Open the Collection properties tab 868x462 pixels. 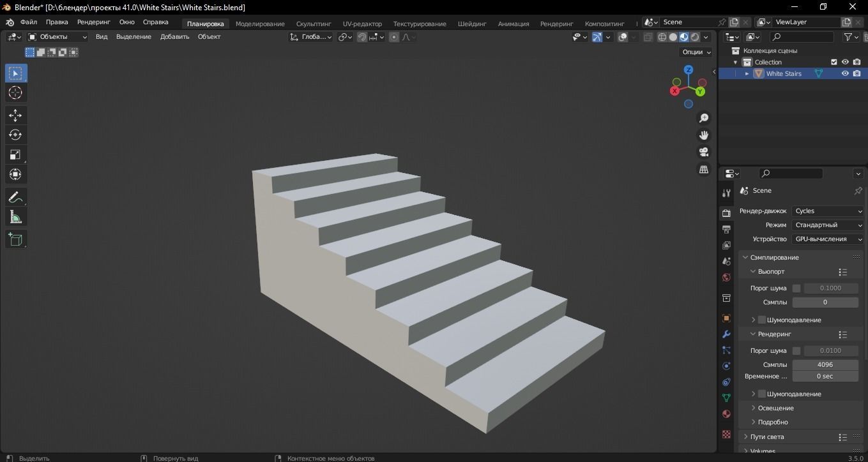[726, 298]
